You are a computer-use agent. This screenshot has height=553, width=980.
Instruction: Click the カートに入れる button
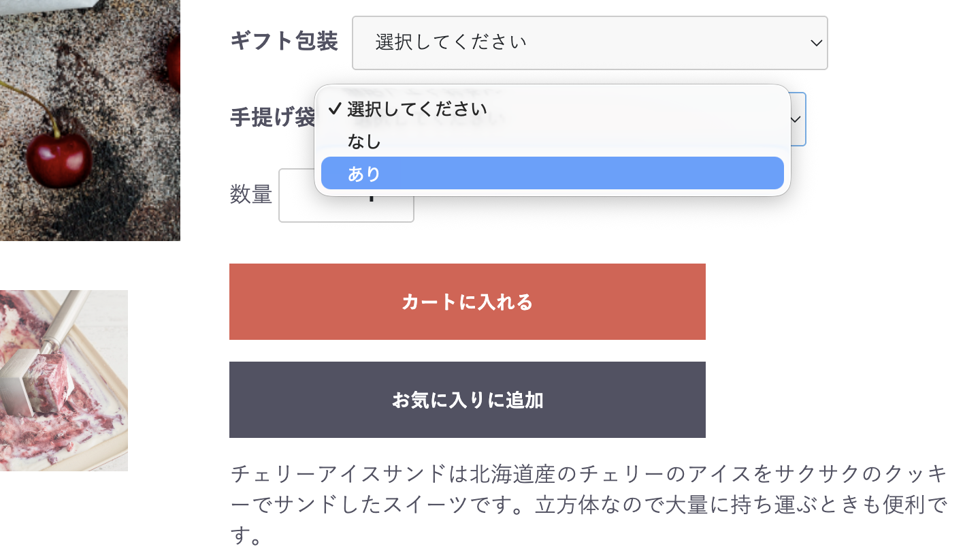[467, 302]
